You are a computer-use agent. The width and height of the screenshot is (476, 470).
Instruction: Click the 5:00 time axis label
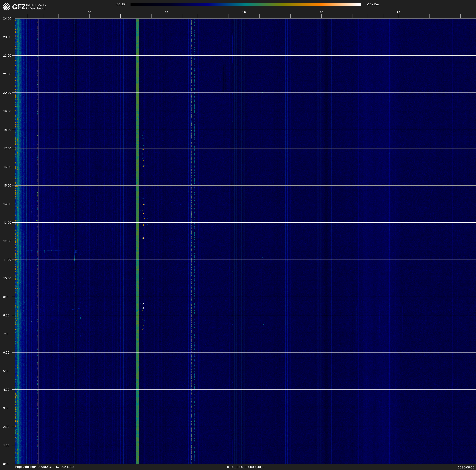point(6,371)
